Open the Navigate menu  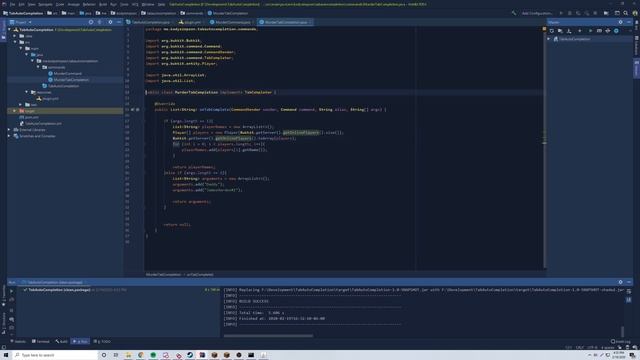(x=45, y=4)
